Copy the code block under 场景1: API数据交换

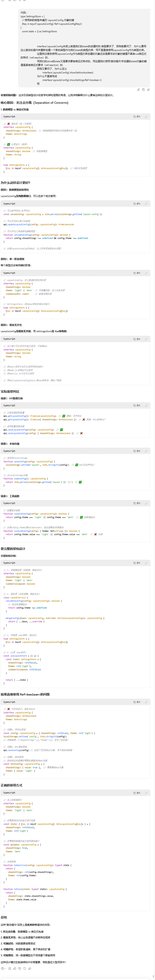(137, 406)
